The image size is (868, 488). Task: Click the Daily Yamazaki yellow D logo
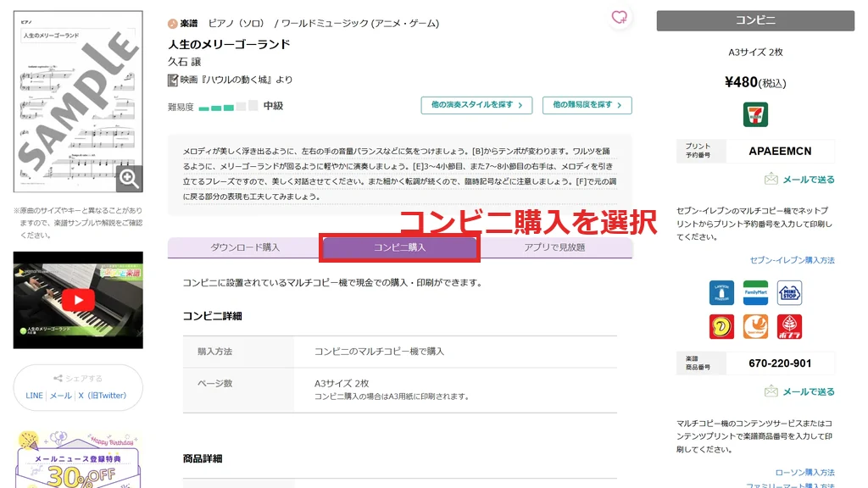coord(721,326)
